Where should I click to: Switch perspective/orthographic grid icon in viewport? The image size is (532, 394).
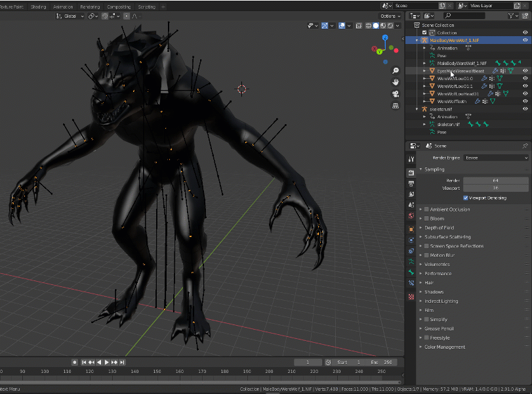tap(396, 106)
